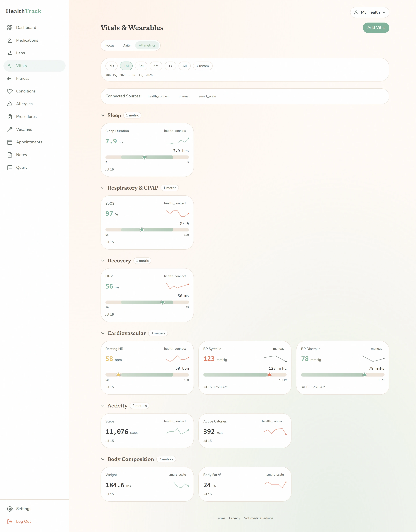Collapse the Activity section chevron
The height and width of the screenshot is (532, 416).
tap(103, 406)
